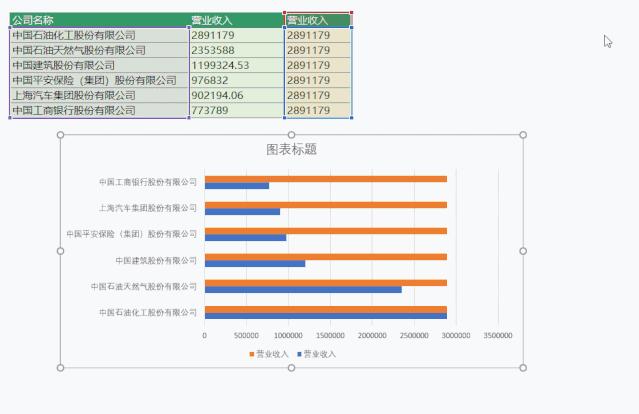
Task: Select cell 中国石油天然气股份有限公司 in table
Action: pos(99,50)
